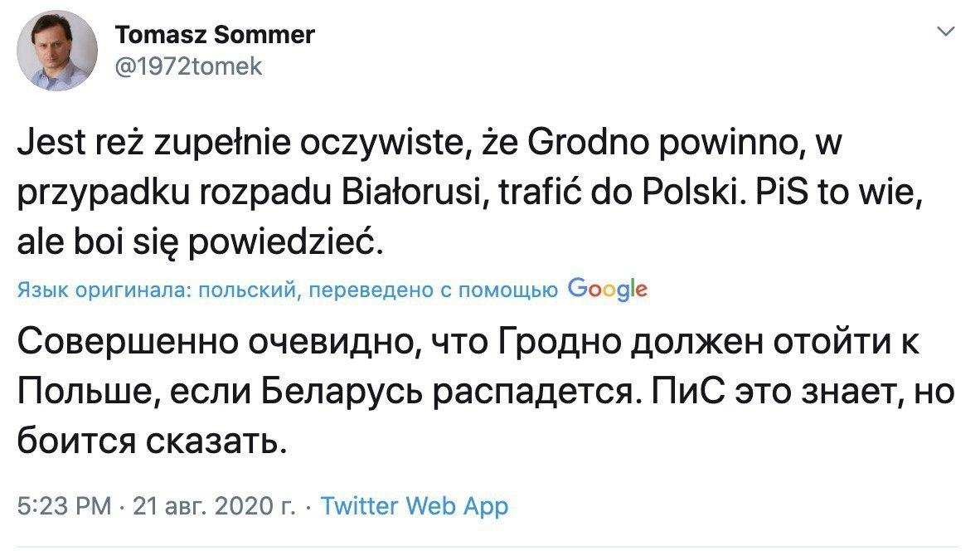The image size is (980, 551).
Task: Click "боится сказать" ending the translation
Action: pos(152,436)
